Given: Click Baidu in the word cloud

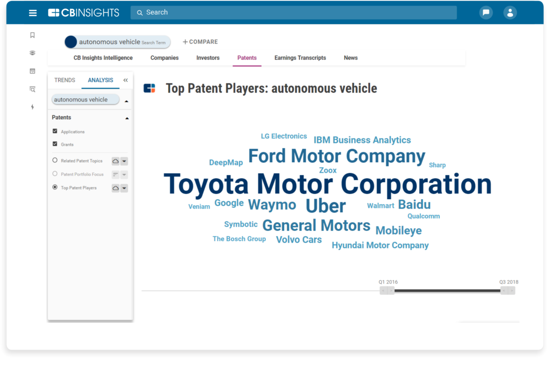Looking at the screenshot, I should (x=414, y=205).
